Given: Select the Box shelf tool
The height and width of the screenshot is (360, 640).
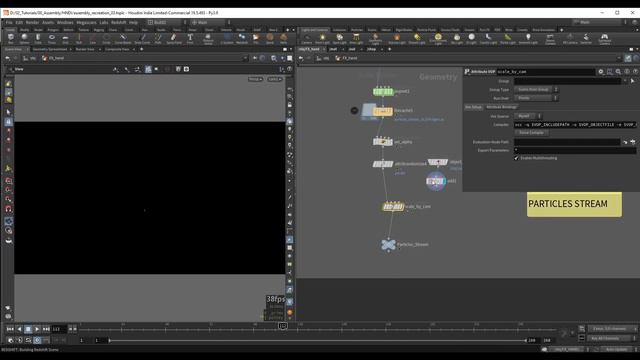Looking at the screenshot, I should pos(11,39).
